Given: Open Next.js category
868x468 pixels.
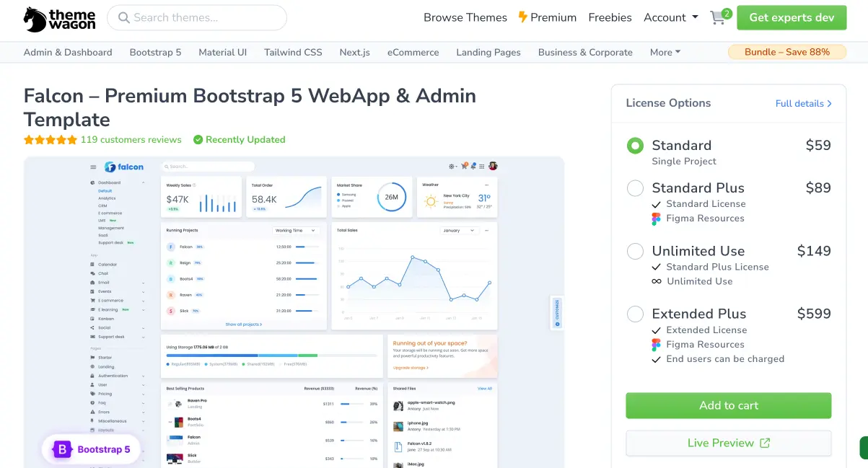Looking at the screenshot, I should (354, 52).
